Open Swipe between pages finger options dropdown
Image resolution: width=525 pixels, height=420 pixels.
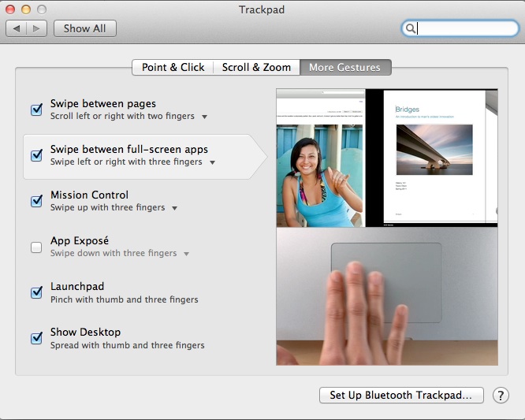(x=204, y=117)
